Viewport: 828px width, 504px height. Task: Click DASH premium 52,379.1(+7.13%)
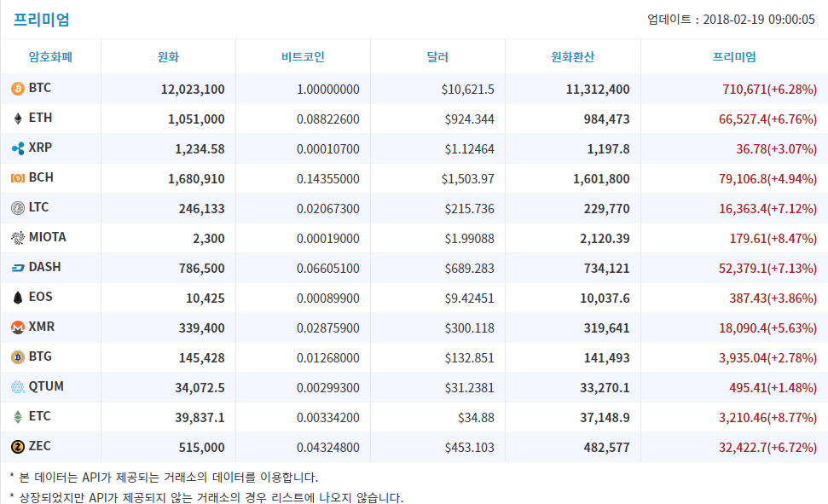[x=767, y=269]
